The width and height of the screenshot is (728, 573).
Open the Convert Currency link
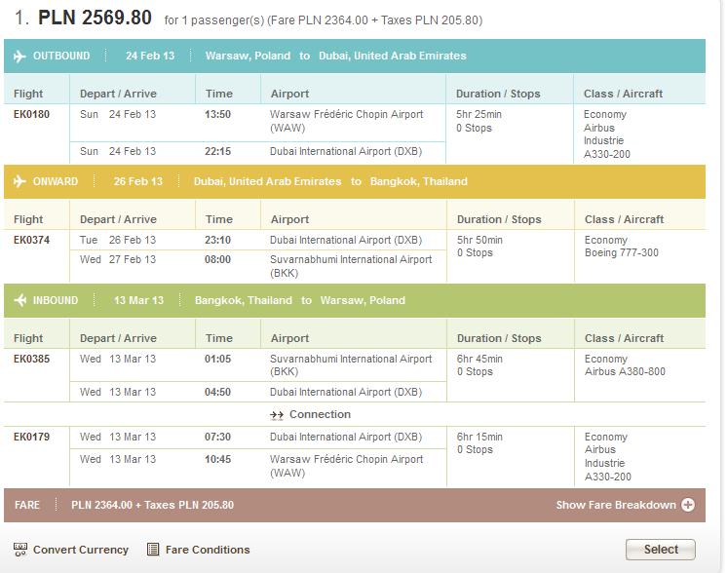[x=81, y=550]
